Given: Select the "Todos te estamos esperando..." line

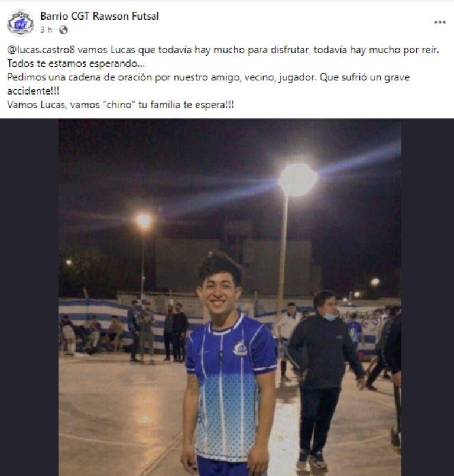Looking at the screenshot, I should point(76,64).
